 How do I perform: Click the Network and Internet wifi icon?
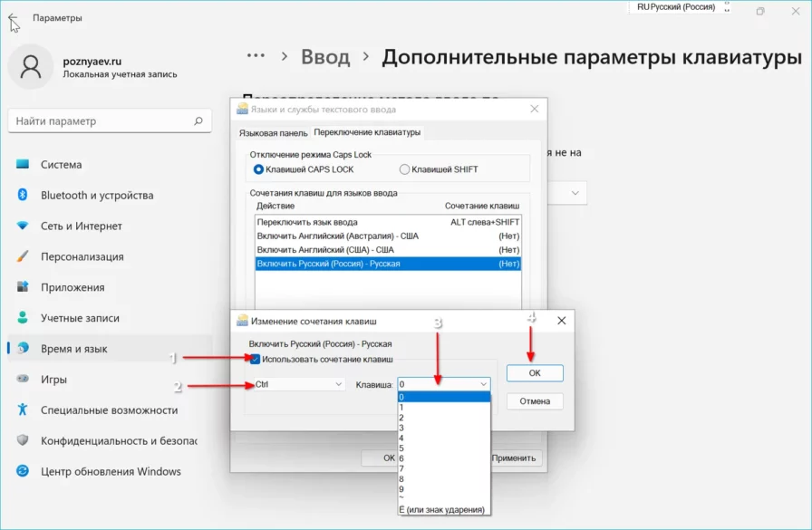coord(23,226)
